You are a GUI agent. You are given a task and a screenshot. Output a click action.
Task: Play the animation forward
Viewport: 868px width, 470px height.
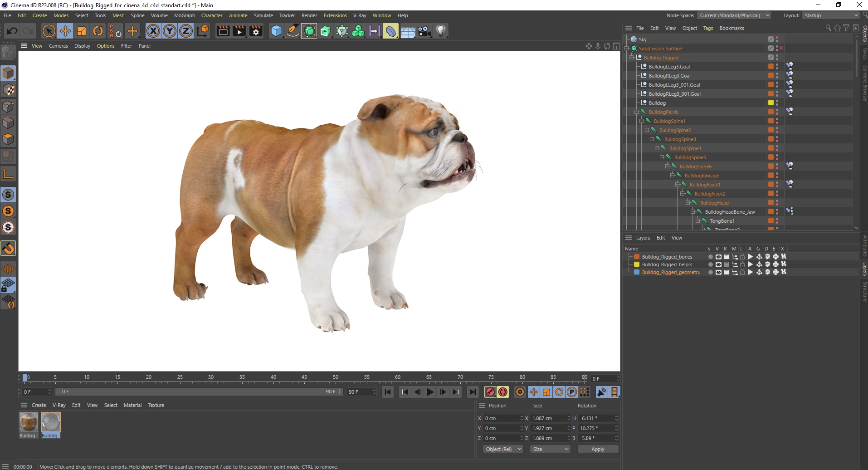click(430, 392)
